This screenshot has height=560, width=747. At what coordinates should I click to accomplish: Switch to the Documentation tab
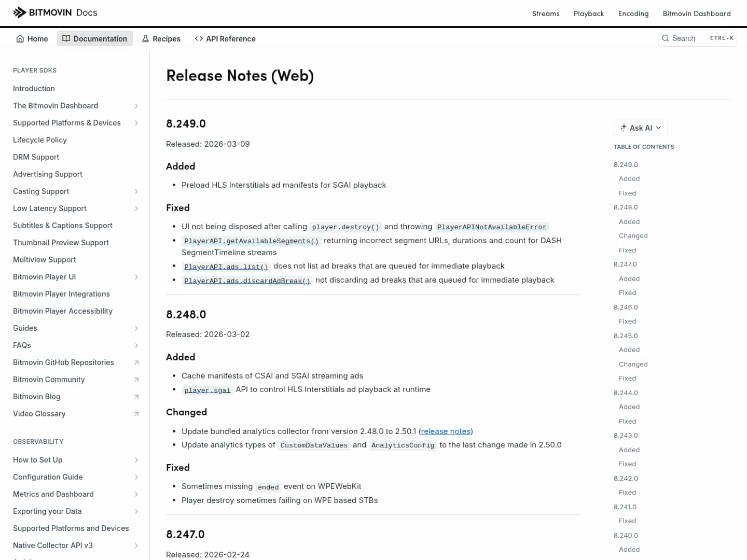click(x=94, y=38)
